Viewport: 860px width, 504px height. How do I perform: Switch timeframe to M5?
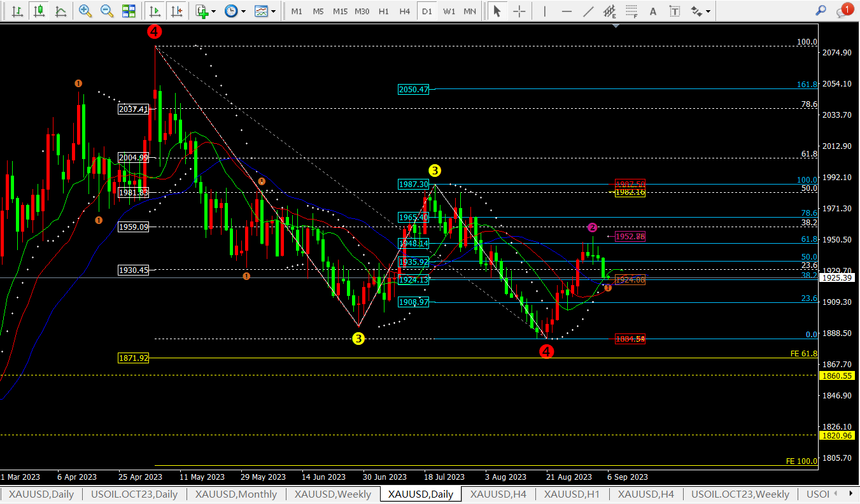pyautogui.click(x=318, y=11)
